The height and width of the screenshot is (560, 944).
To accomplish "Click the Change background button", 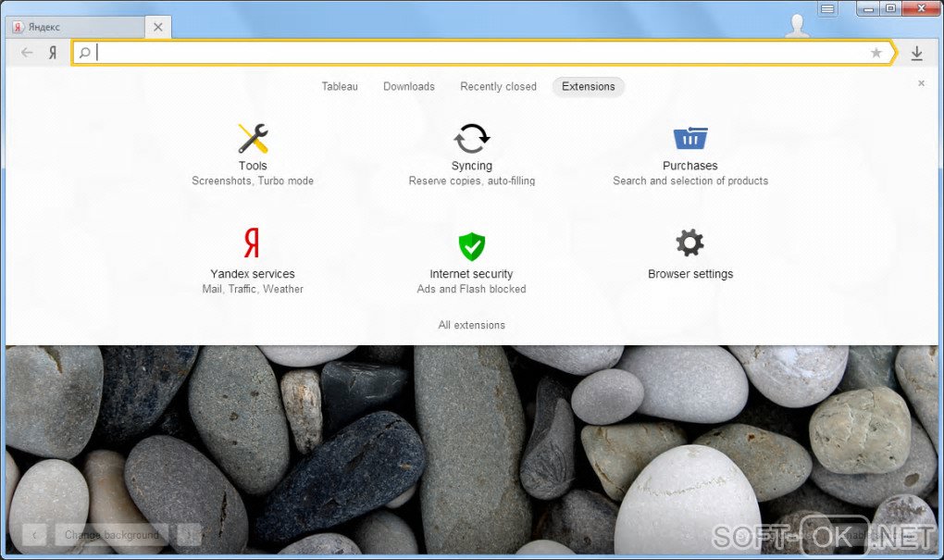I will [111, 535].
